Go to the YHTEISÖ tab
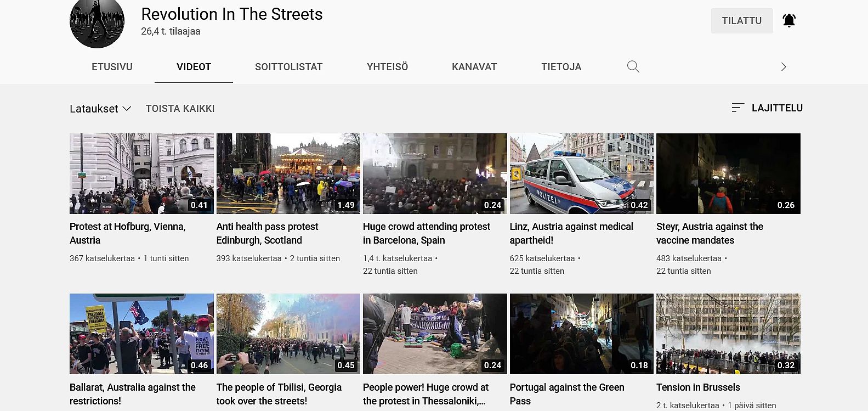868x411 pixels. tap(388, 67)
